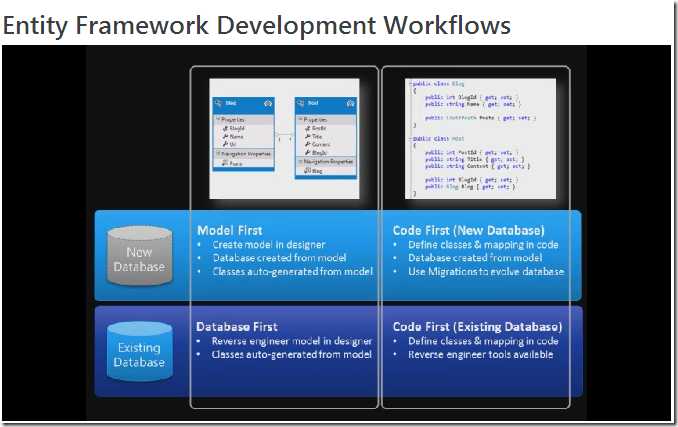Click the 'Code First (New Database)' heading
Screen dimensions: 678x427
click(468, 230)
